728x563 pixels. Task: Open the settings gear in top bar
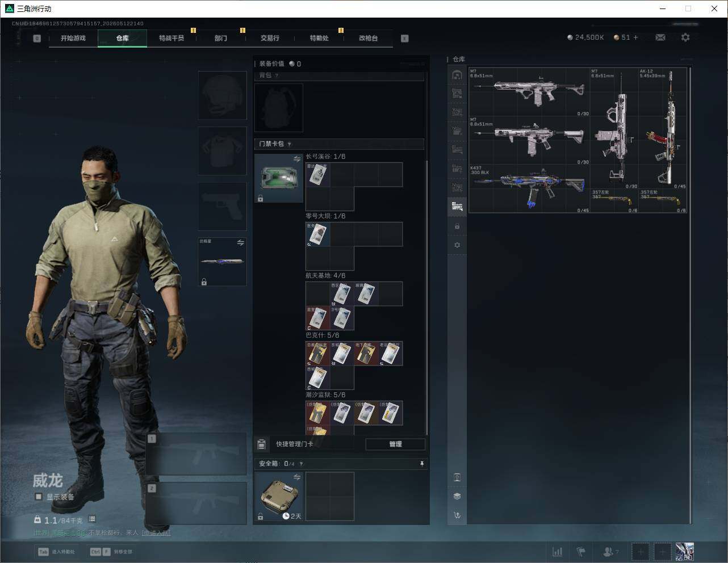click(x=685, y=37)
